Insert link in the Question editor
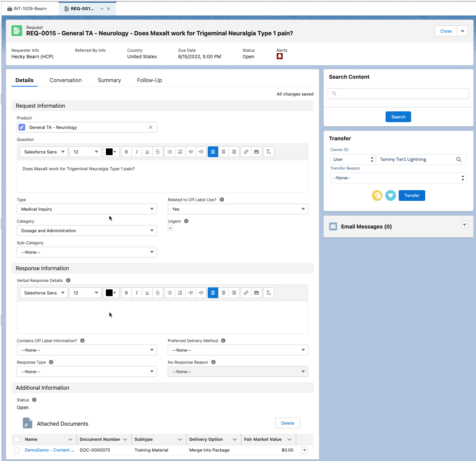Screen dimensions: 476x461 point(246,152)
